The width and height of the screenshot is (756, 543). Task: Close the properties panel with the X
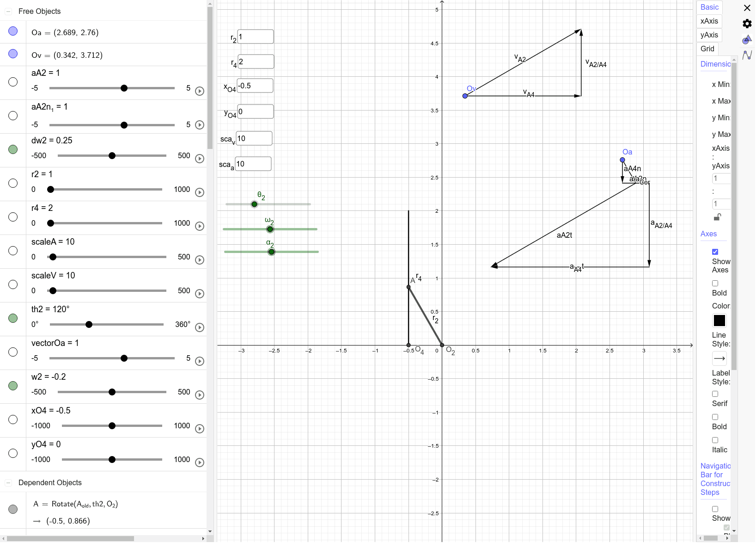click(x=747, y=7)
